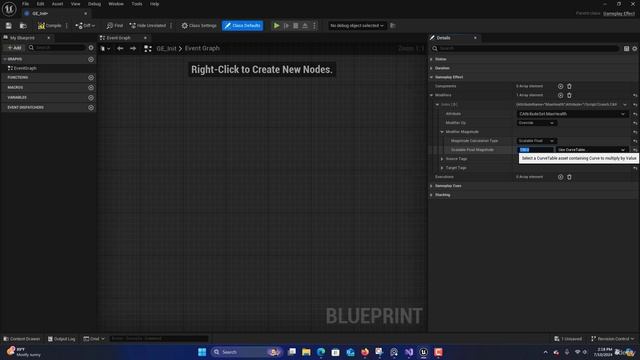Image resolution: width=640 pixels, height=360 pixels.
Task: Expand the Source Tags row
Action: [442, 159]
